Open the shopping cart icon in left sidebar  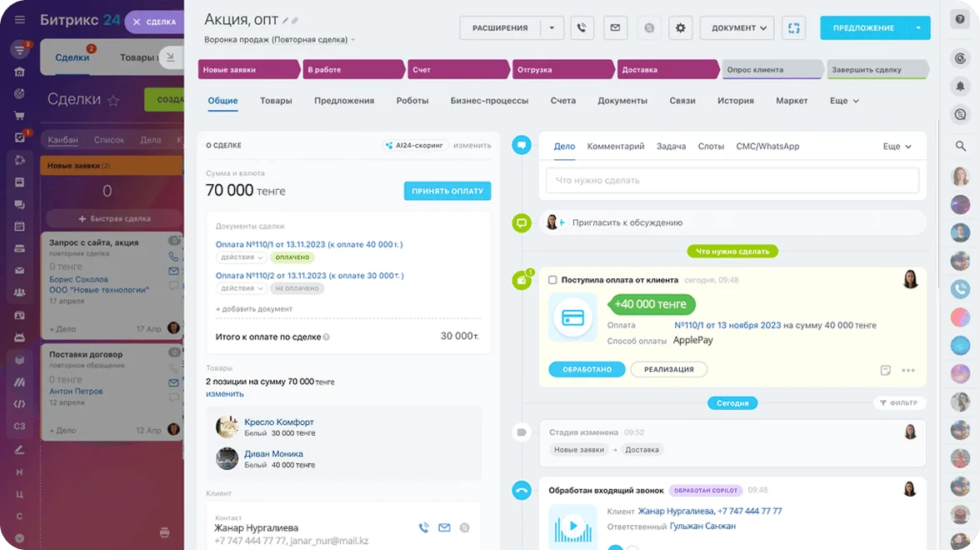[x=19, y=116]
